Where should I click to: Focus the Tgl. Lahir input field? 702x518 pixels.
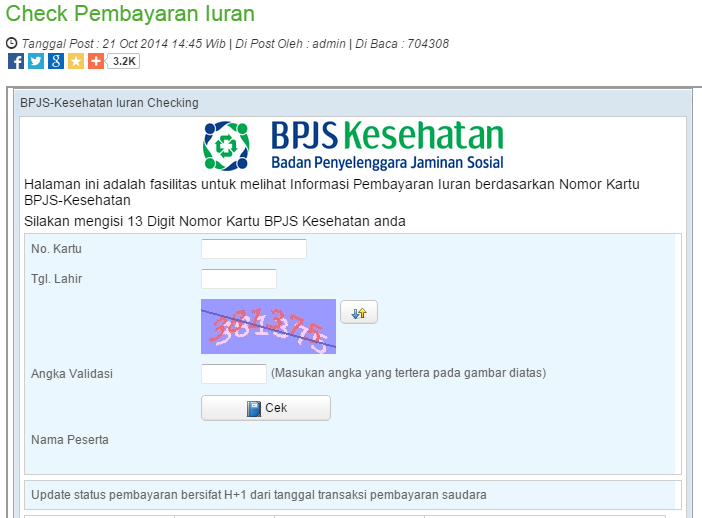tap(239, 279)
